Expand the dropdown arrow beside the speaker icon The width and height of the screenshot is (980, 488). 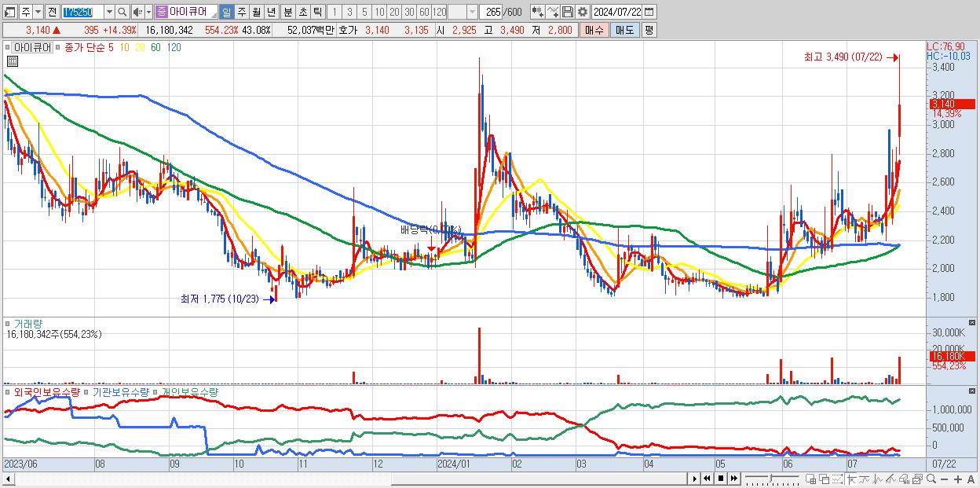click(148, 12)
